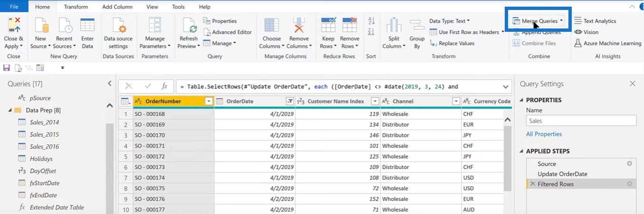
Task: Select the Group By icon
Action: (417, 27)
